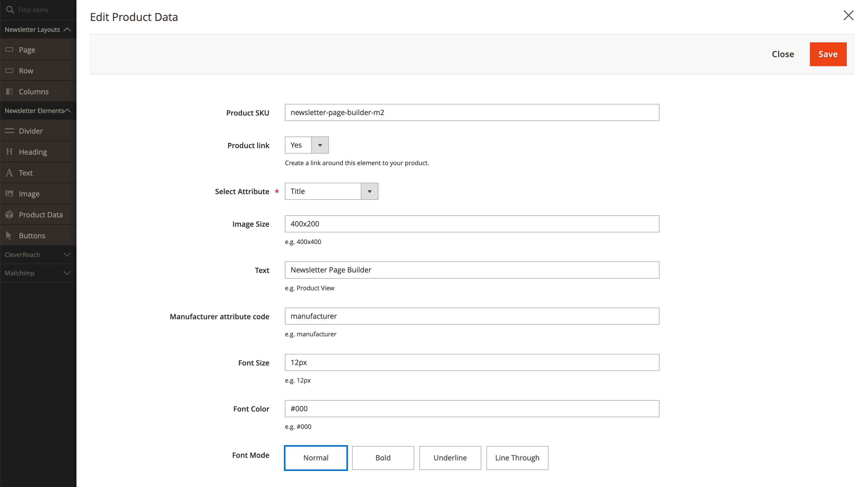Focus the Image Size input field
The width and height of the screenshot is (868, 487).
coord(472,224)
